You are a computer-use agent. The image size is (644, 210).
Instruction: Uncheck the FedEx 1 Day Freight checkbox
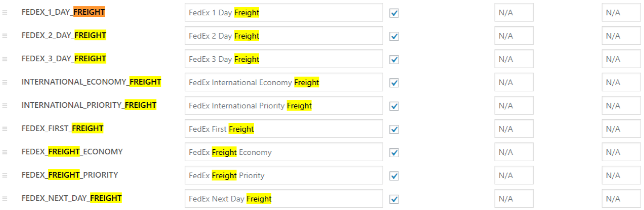394,13
